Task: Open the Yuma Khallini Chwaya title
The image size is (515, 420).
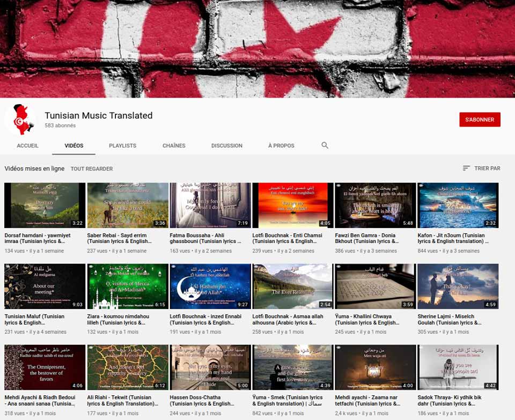Action: click(x=367, y=320)
